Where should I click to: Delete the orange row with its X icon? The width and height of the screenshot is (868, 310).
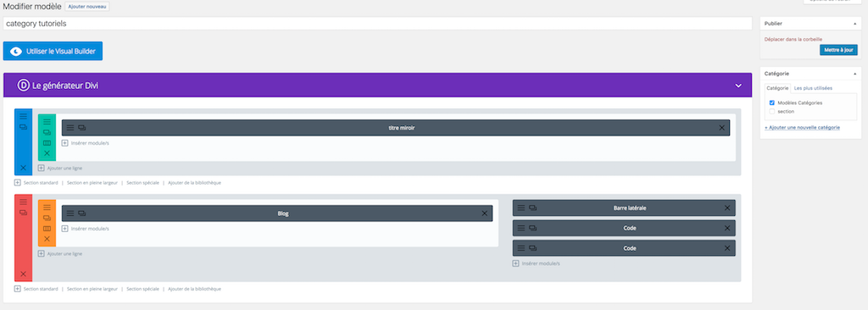pos(47,239)
